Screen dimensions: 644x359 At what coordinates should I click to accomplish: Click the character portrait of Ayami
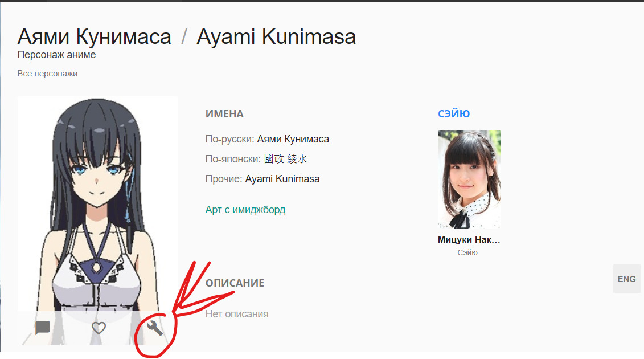97,205
